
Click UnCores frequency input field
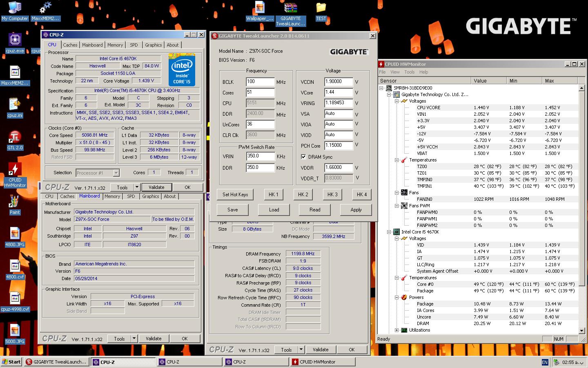(x=260, y=124)
